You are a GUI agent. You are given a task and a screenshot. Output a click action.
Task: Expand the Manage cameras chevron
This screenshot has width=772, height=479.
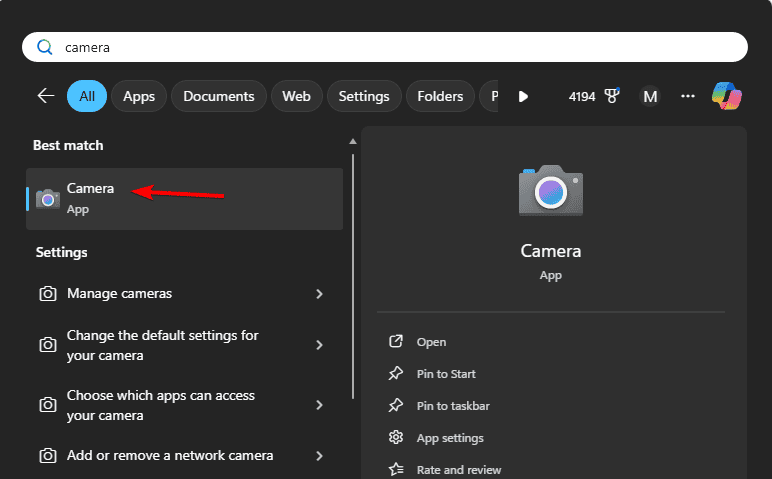tap(319, 294)
